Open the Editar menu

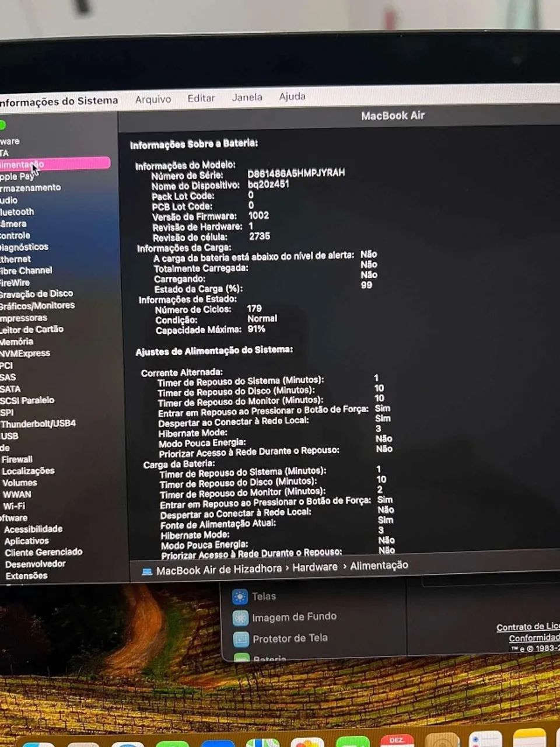(201, 98)
